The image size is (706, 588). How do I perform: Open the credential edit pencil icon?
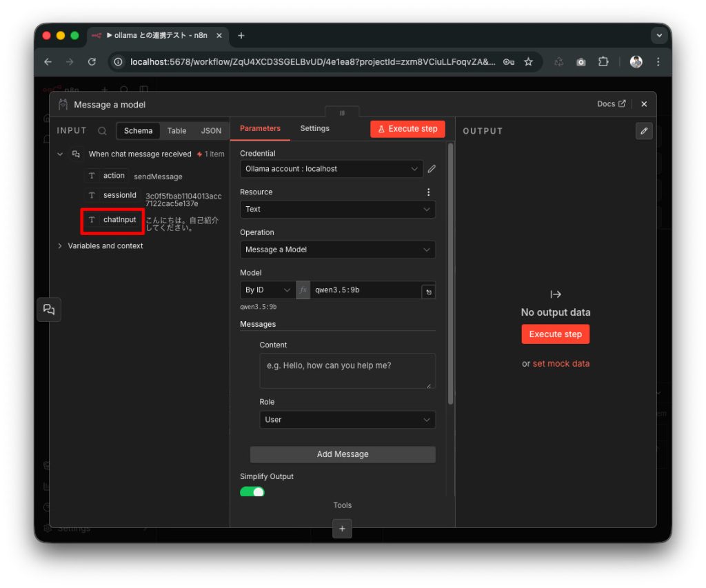(431, 169)
